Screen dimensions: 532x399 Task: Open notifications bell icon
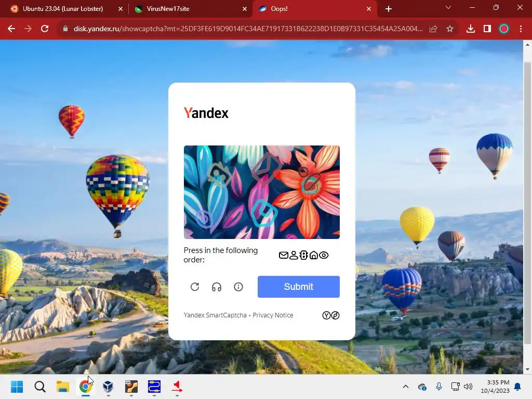(518, 387)
